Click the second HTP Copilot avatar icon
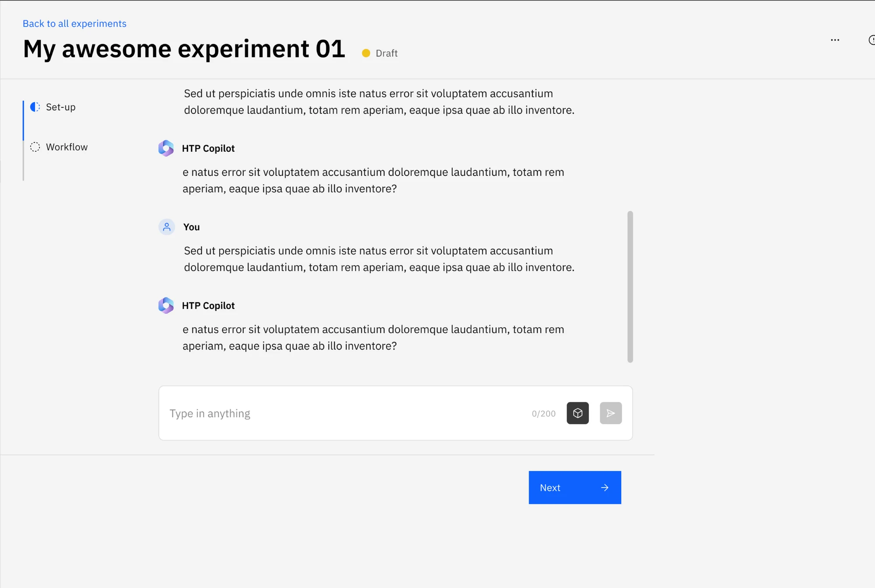Image resolution: width=875 pixels, height=588 pixels. pyautogui.click(x=166, y=305)
